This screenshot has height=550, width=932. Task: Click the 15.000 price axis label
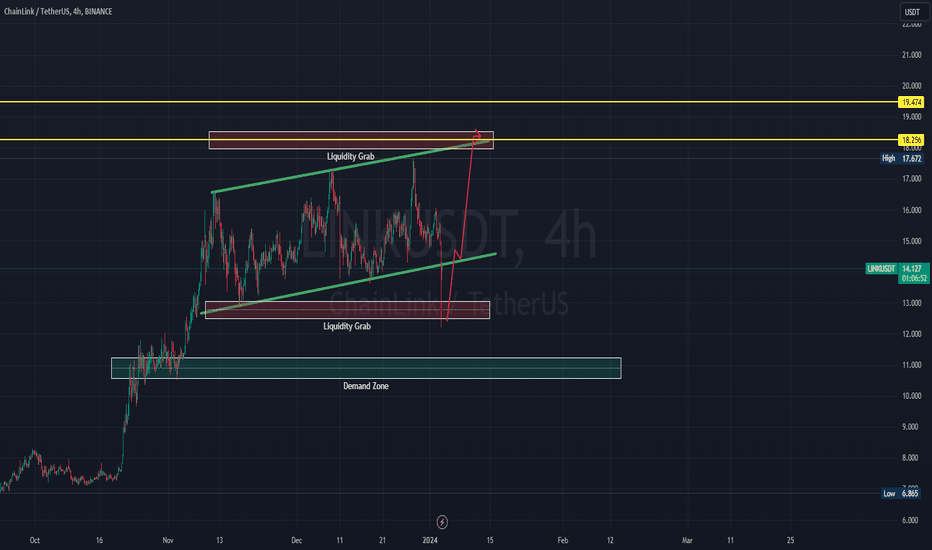click(912, 241)
